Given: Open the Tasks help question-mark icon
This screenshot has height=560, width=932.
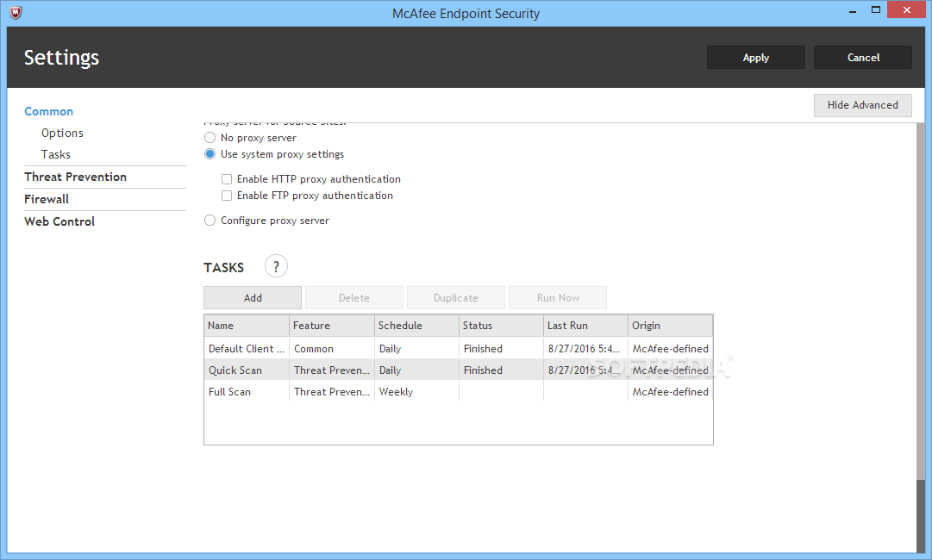Looking at the screenshot, I should 276,266.
